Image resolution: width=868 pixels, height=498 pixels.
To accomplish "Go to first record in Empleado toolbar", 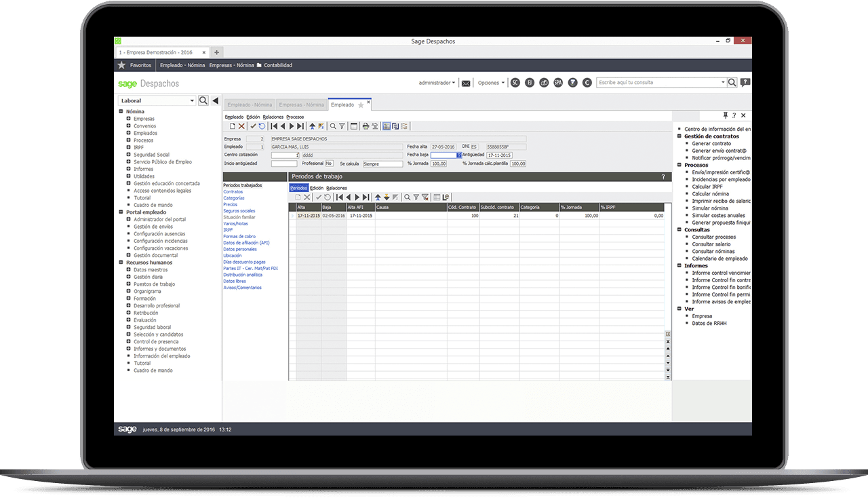I will [273, 126].
